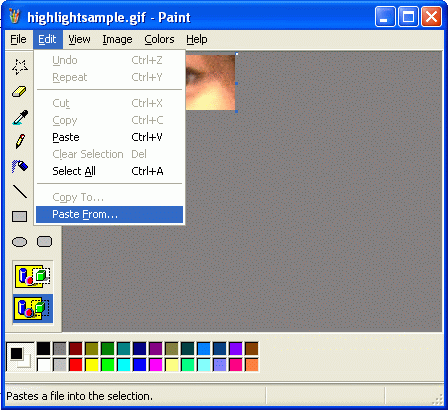Screen dimensions: 448x410
Task: Choose the Pencil tool
Action: [x=20, y=141]
